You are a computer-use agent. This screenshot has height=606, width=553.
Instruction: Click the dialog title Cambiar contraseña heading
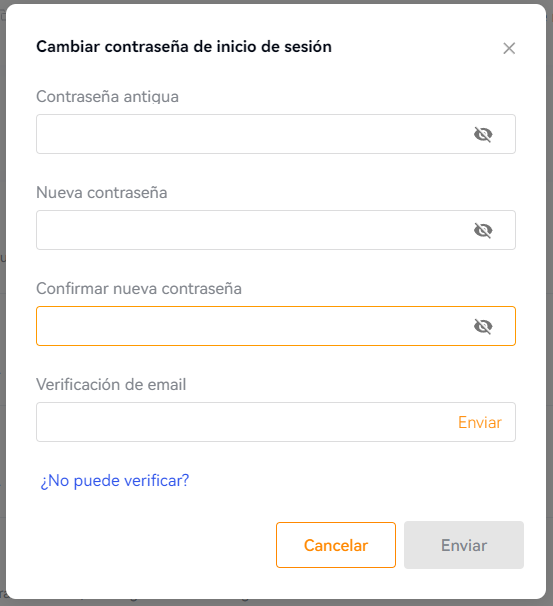(x=184, y=47)
